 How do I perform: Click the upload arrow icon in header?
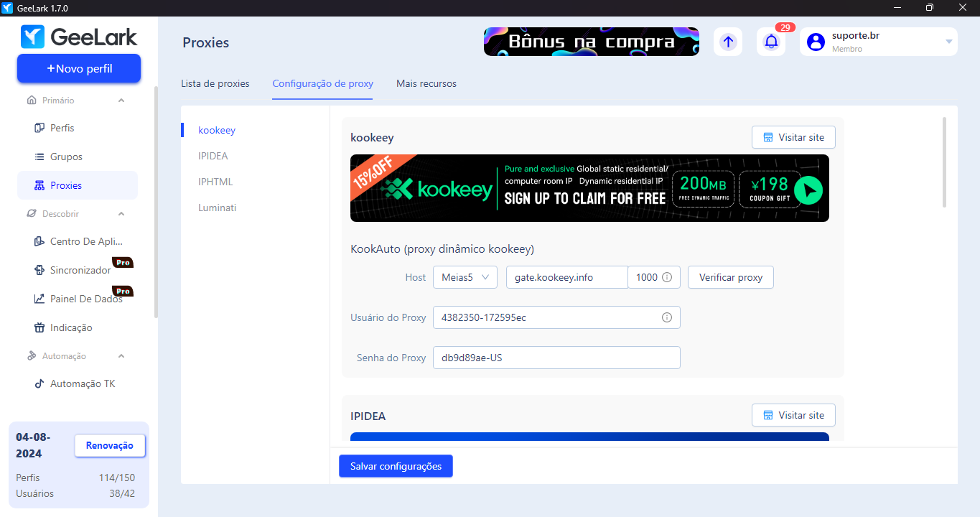coord(728,42)
